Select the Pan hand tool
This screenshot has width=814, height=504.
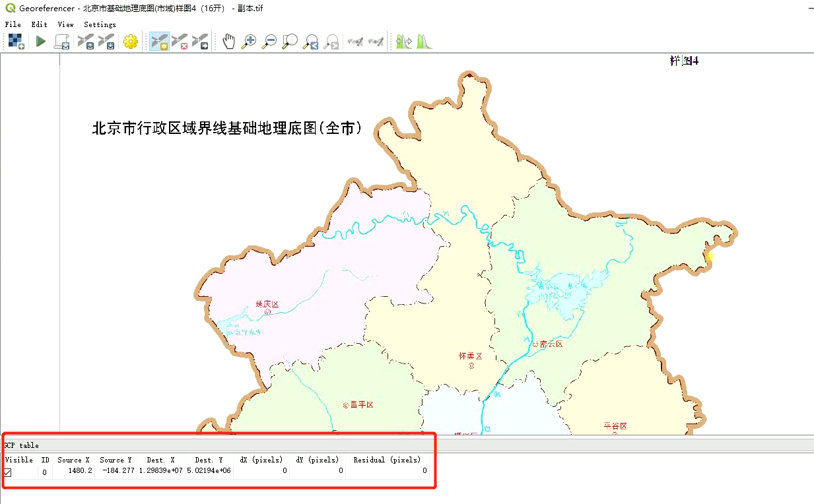228,42
